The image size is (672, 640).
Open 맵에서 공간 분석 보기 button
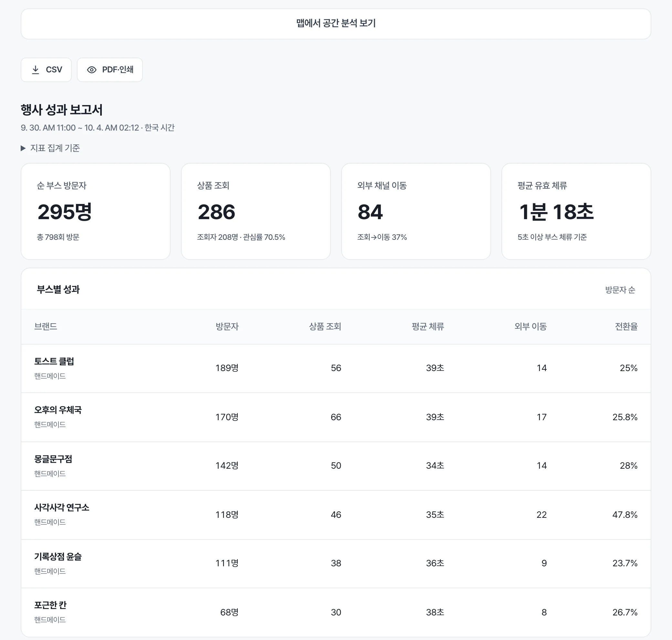click(x=336, y=24)
